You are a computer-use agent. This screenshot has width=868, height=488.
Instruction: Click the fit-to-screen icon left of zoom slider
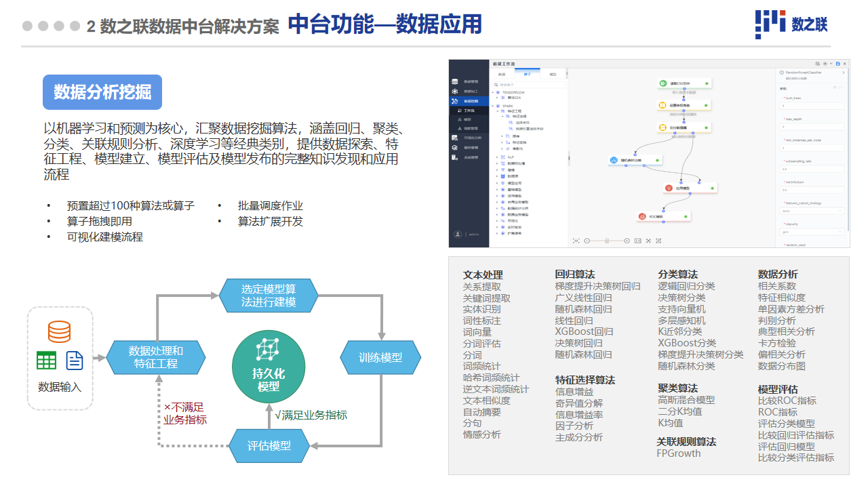(x=576, y=241)
